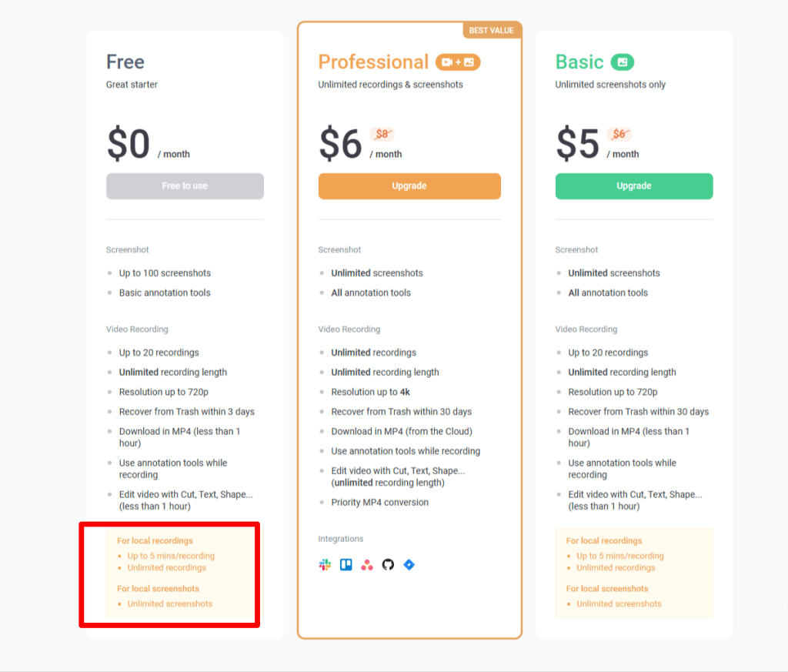This screenshot has height=672, width=788.
Task: Click the orange Upgrade button for Professional
Action: tap(409, 186)
